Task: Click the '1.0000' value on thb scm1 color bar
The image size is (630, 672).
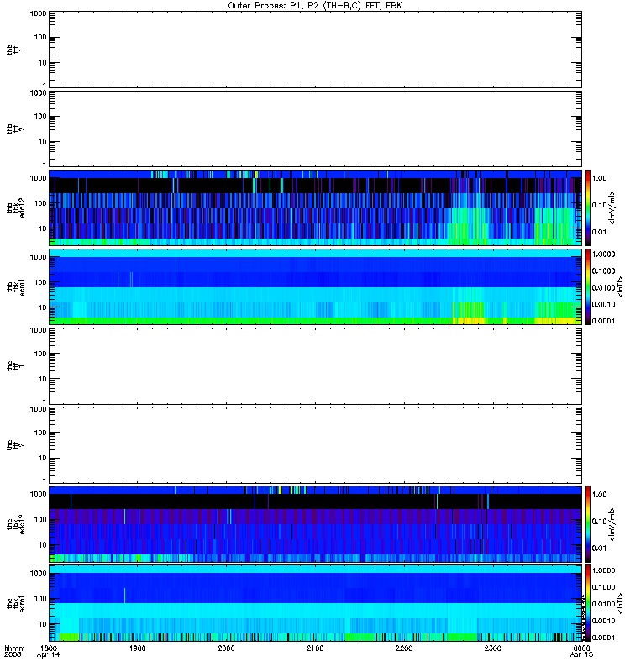Action: pos(603,255)
